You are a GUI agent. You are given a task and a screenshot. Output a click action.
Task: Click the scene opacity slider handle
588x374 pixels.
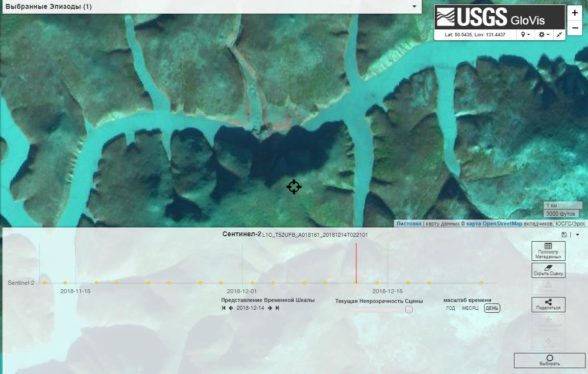[409, 309]
